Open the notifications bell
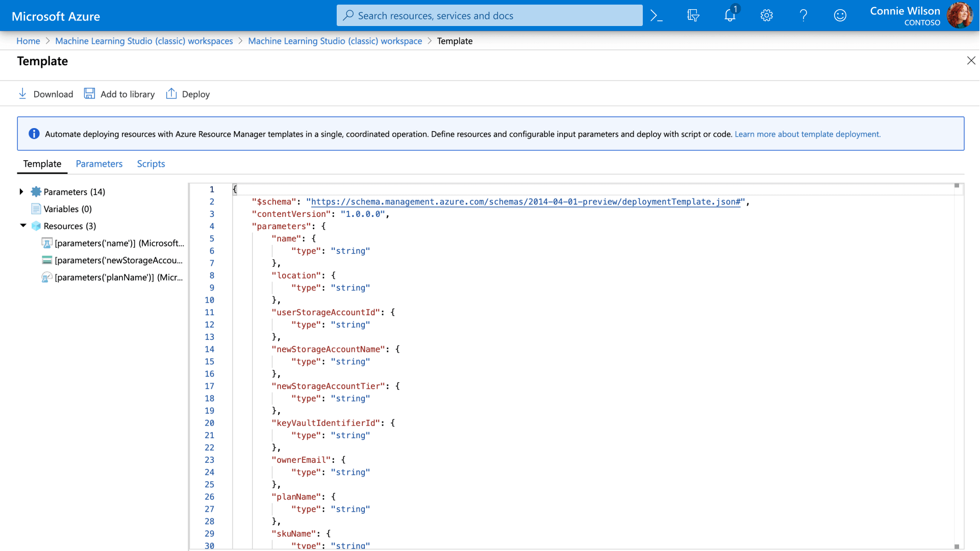Viewport: 980px width, 551px height. tap(730, 16)
